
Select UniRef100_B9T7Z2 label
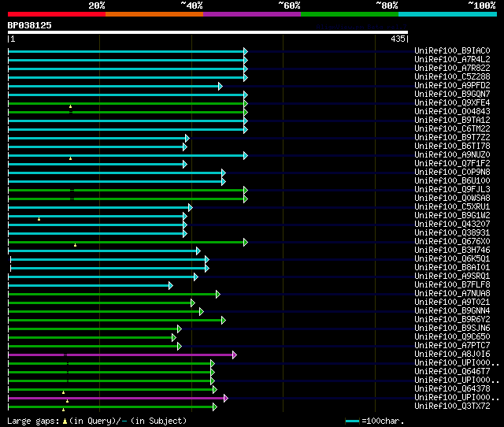pos(452,138)
